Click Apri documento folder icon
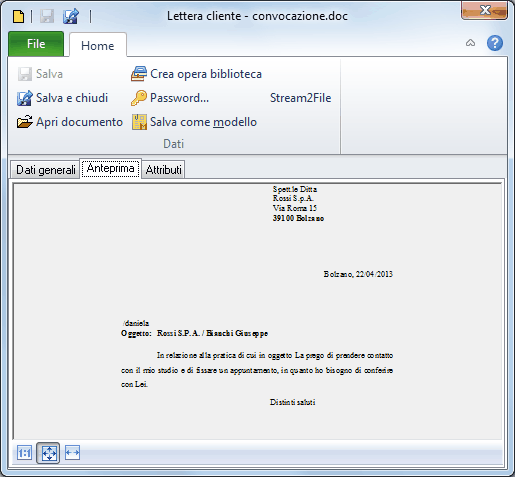 click(x=25, y=122)
